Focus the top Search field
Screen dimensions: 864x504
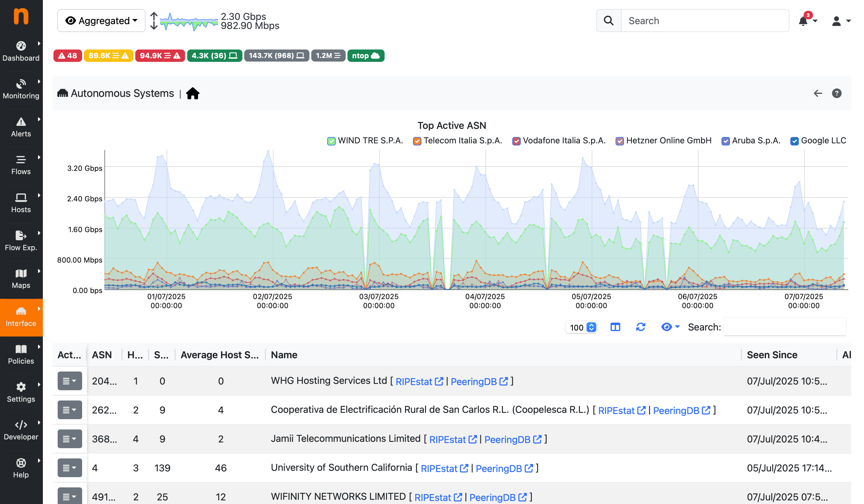pos(705,21)
